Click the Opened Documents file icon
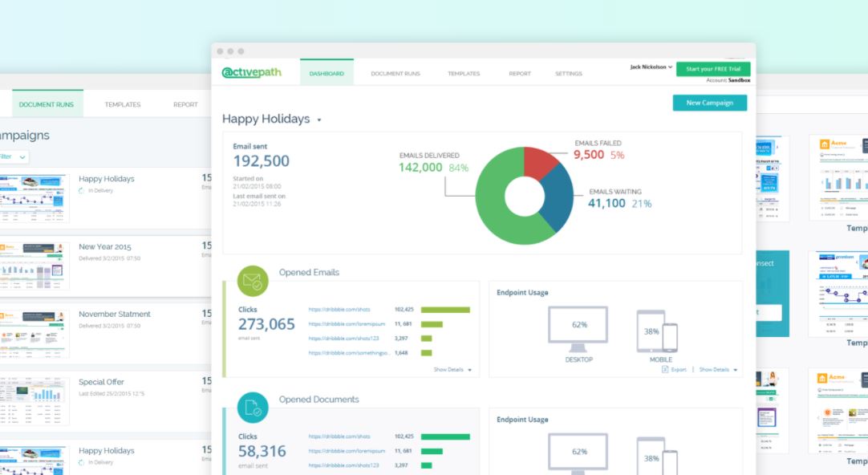This screenshot has width=868, height=475. coord(253,408)
